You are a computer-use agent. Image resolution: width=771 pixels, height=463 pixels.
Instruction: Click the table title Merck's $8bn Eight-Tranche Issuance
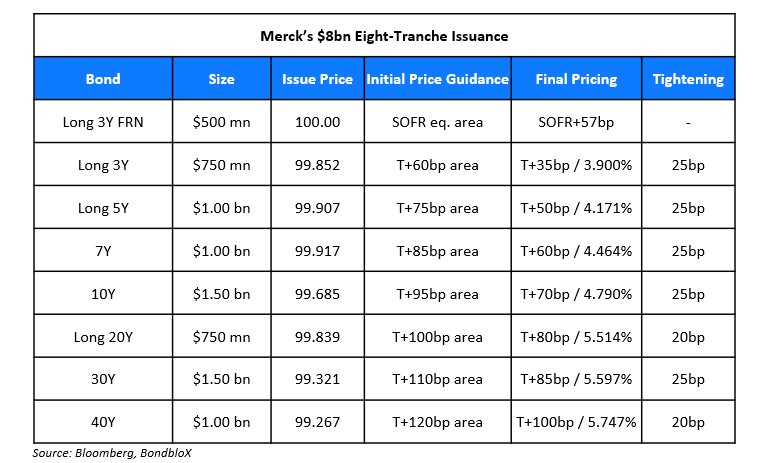click(385, 36)
